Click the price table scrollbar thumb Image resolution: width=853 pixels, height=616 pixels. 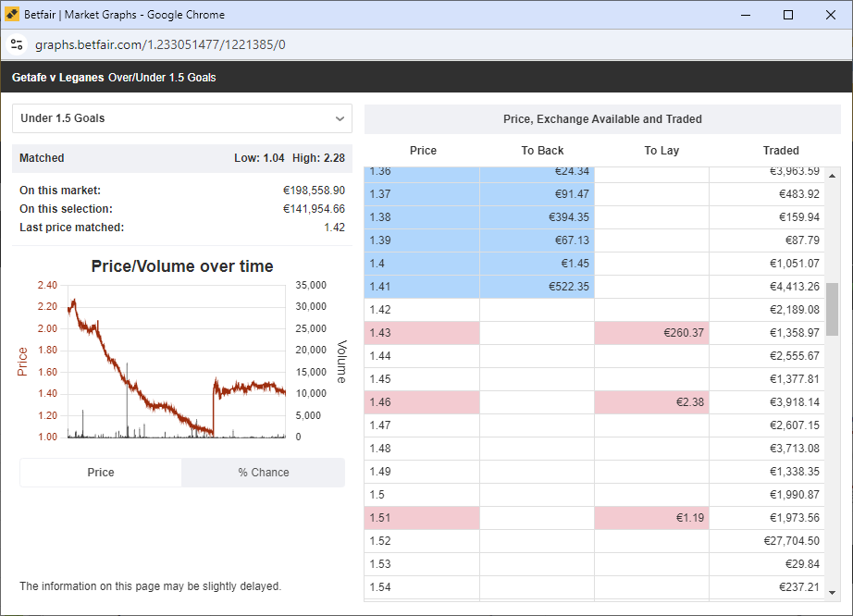tap(832, 309)
